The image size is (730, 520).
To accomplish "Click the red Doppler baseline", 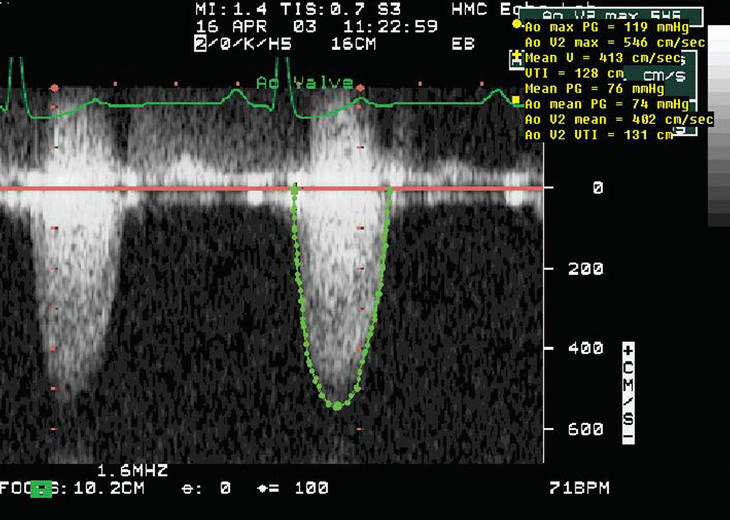I will [150, 188].
